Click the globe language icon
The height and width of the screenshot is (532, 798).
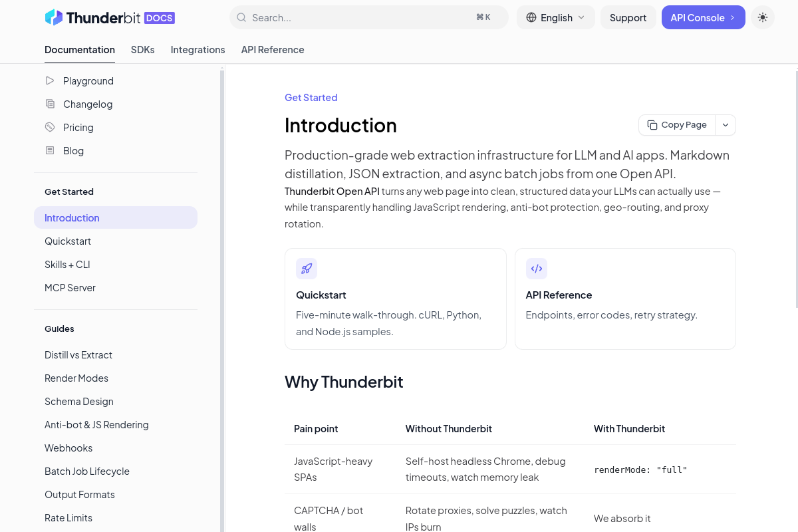[531, 18]
